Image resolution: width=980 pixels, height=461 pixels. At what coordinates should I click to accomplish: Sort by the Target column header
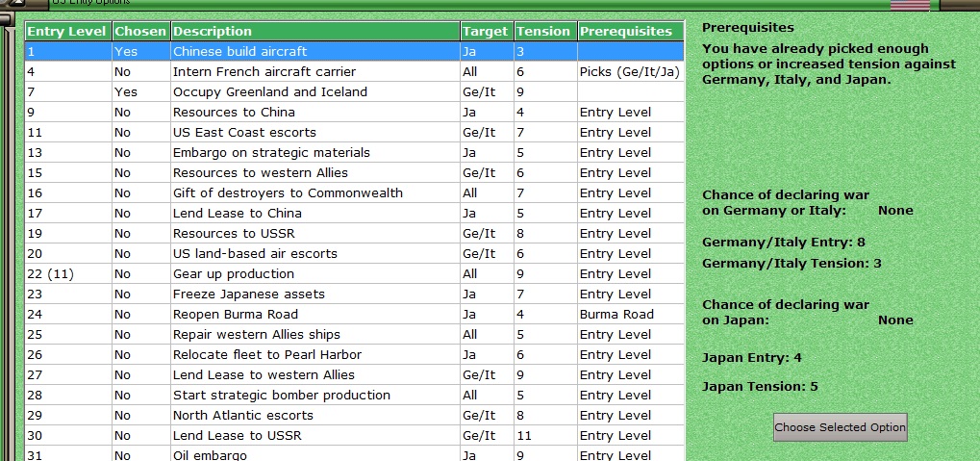[488, 31]
